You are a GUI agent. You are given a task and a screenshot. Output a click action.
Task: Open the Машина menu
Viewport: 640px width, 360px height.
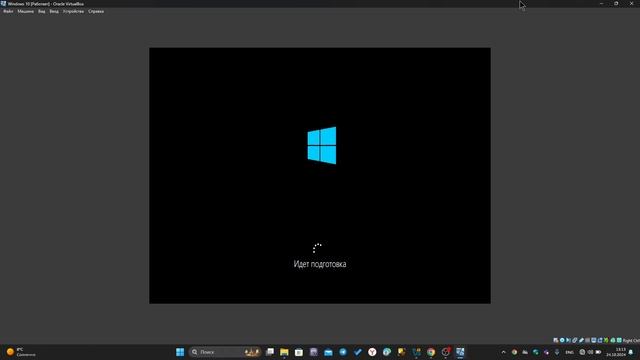point(25,11)
